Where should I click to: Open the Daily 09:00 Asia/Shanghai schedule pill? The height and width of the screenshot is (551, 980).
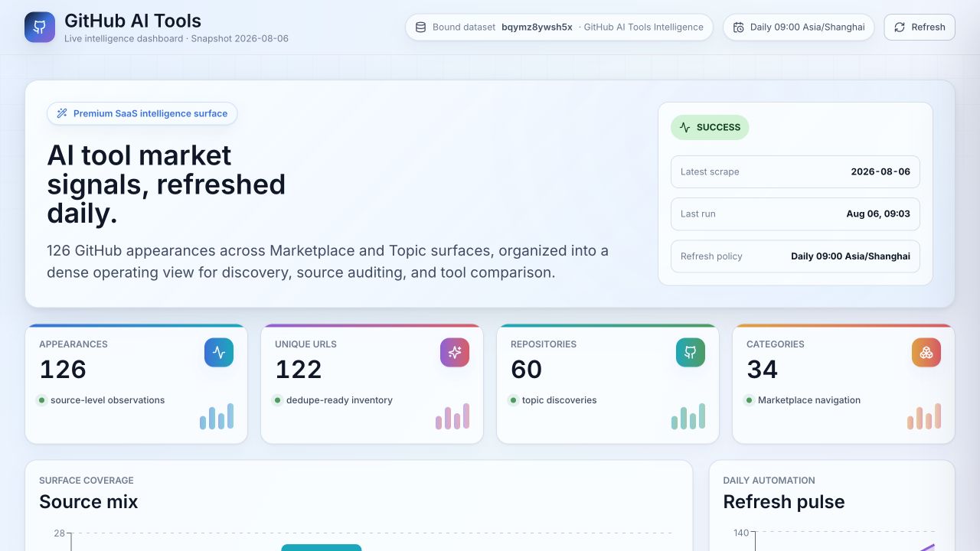(x=799, y=28)
